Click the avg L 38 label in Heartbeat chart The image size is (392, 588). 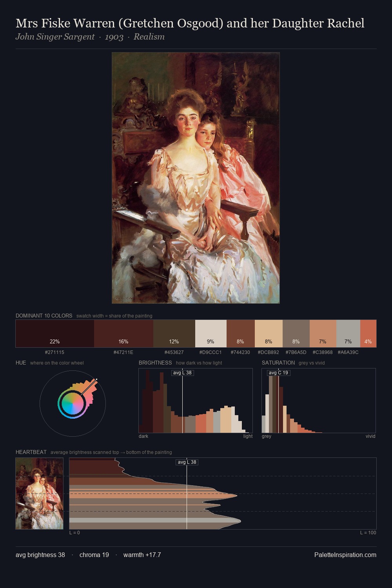tap(187, 462)
